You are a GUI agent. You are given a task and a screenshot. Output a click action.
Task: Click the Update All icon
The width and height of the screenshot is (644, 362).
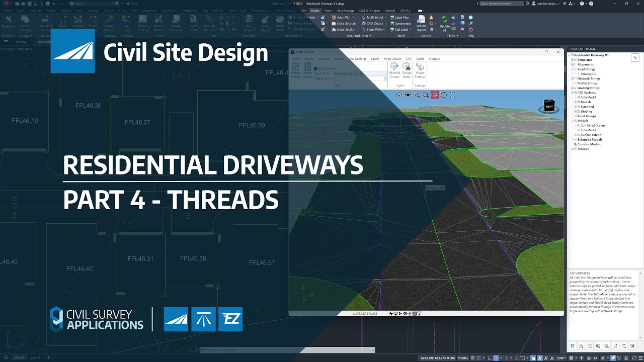445,24
